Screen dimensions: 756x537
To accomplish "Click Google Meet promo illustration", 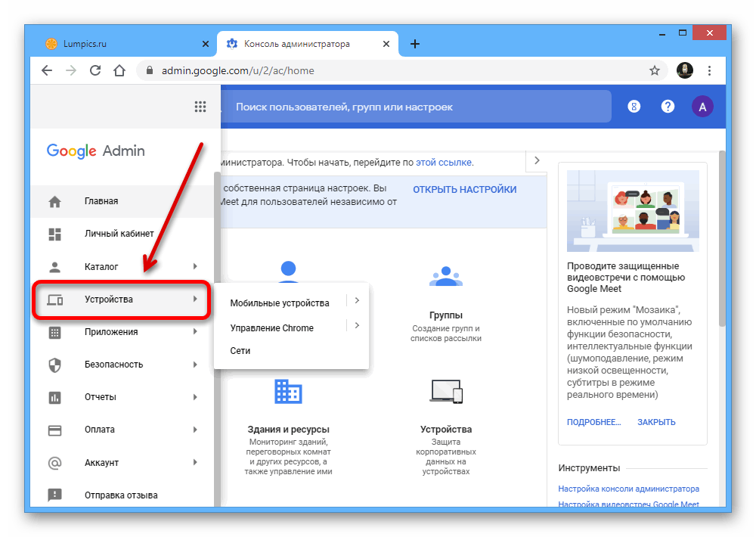I will point(633,210).
